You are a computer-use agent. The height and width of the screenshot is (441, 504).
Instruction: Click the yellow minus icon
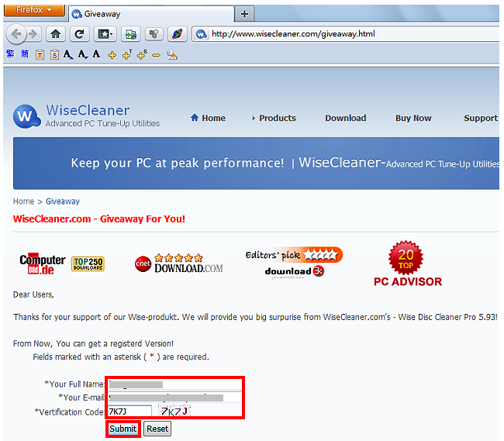click(x=156, y=55)
